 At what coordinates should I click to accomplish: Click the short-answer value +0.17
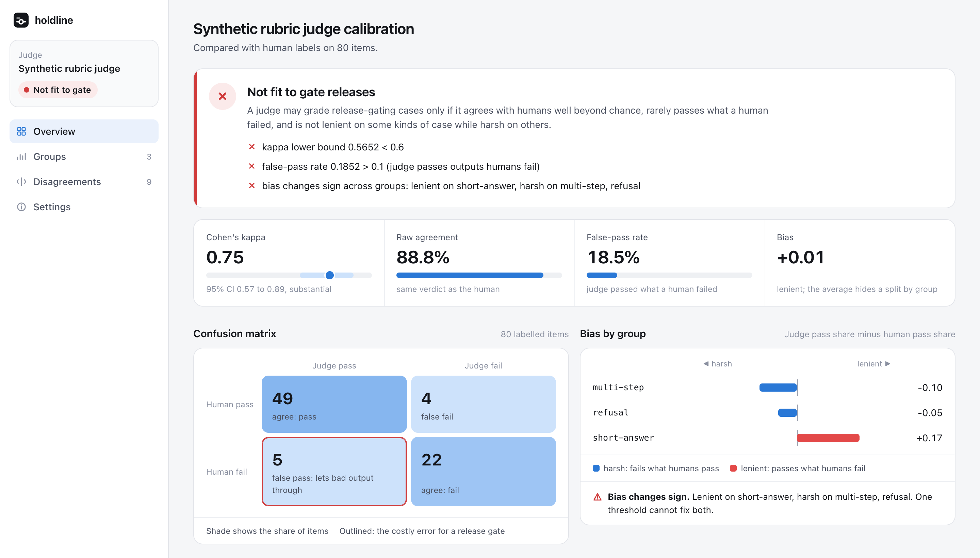[x=929, y=438]
